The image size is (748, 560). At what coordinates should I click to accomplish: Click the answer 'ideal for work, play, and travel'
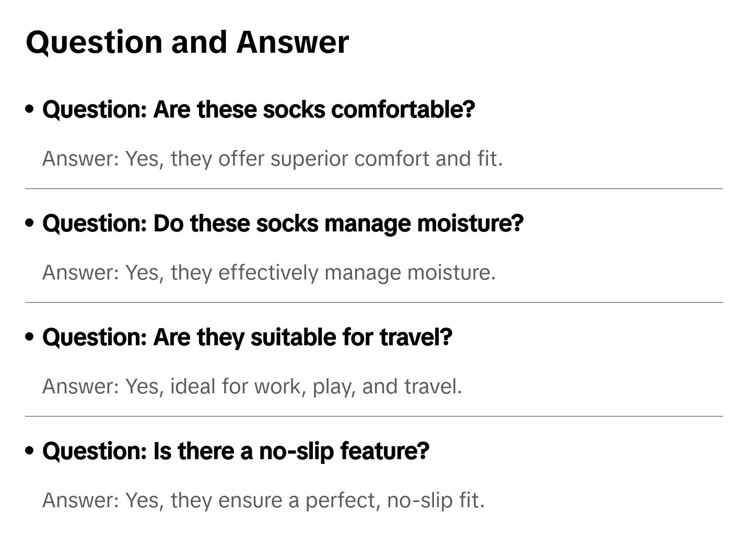click(252, 387)
